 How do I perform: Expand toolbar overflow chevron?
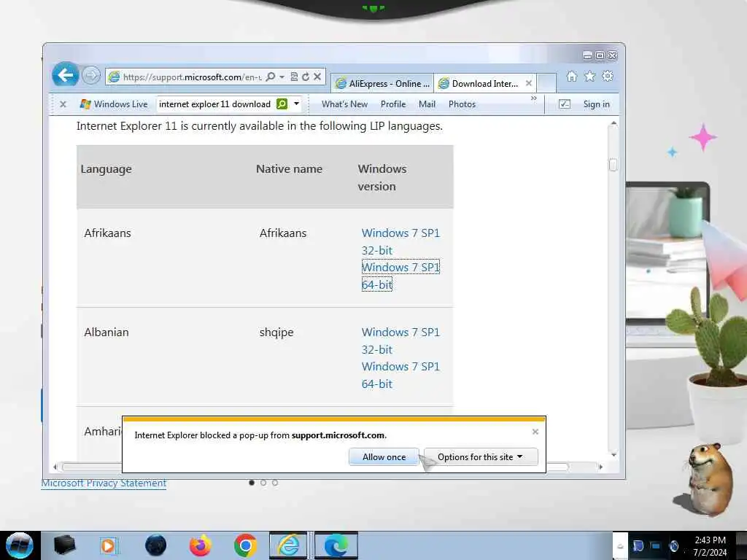coord(533,98)
